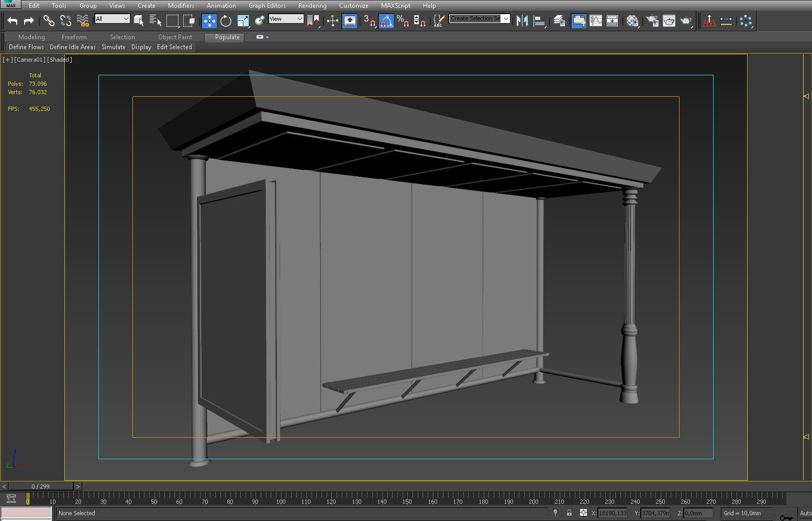Open the Modifiers menu
Viewport: 812px width, 521px height.
[181, 6]
